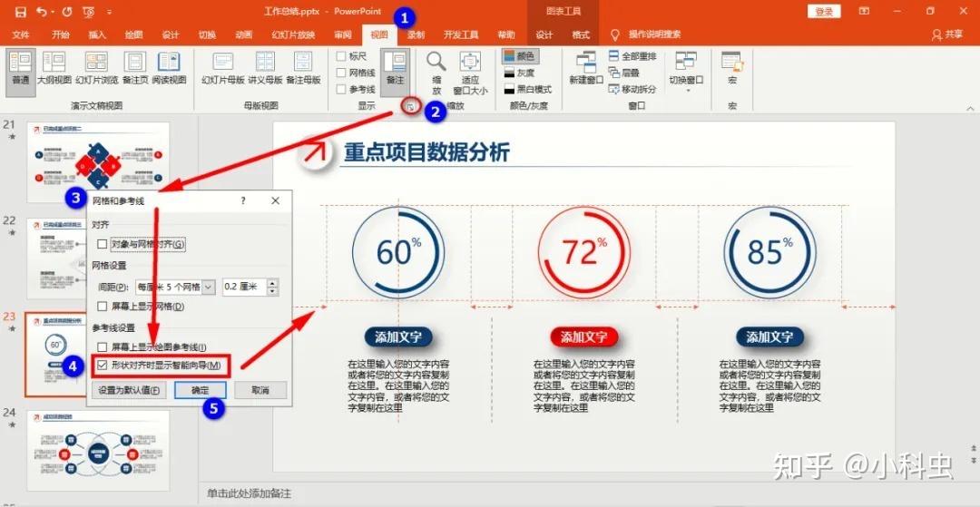
Task: Close the 网格和参考线 dialog
Action: pyautogui.click(x=276, y=200)
